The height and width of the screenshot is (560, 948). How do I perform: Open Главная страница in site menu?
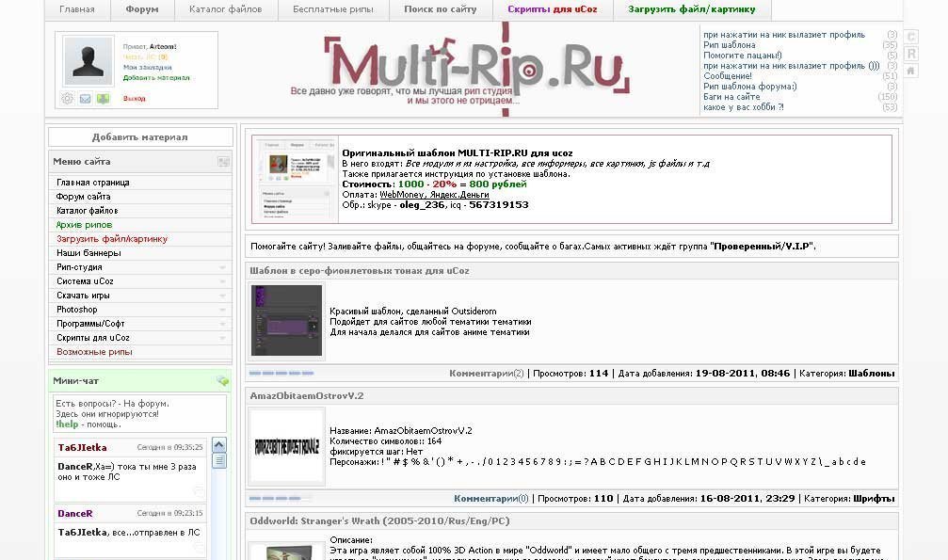pos(93,183)
